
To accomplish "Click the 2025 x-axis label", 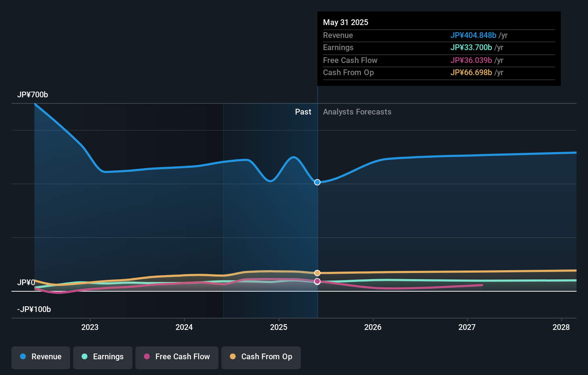I will [279, 327].
